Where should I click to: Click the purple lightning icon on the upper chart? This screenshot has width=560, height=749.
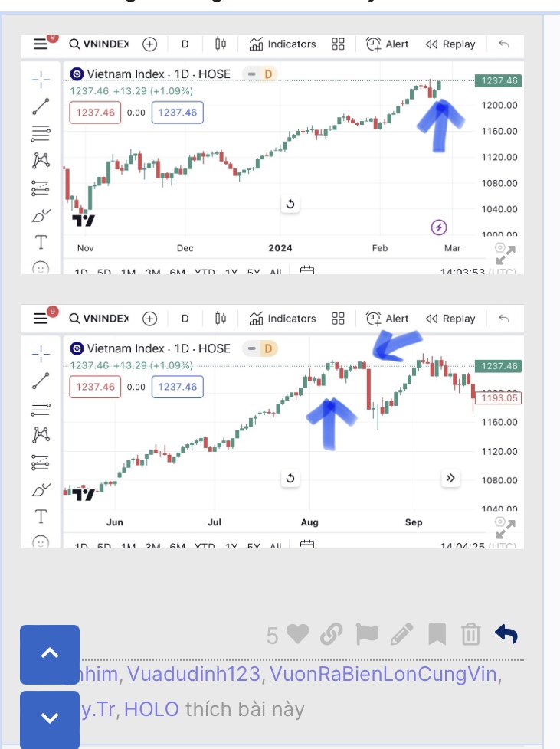439,227
